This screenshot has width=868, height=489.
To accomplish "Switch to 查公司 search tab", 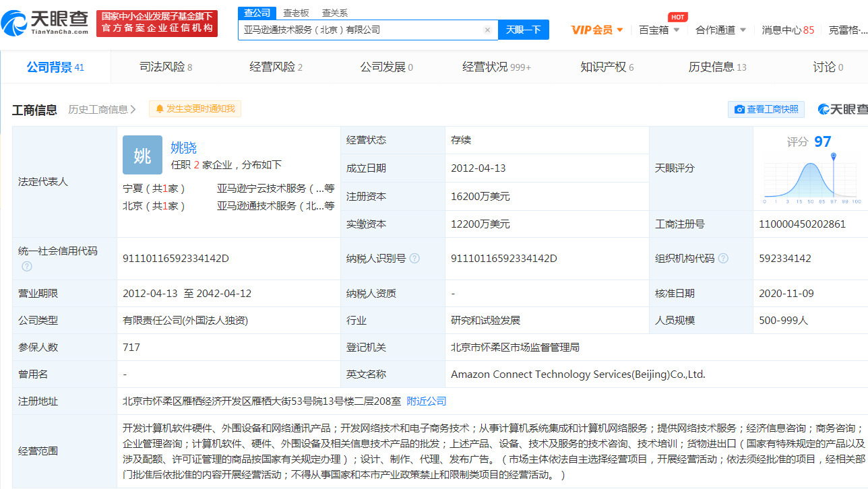I will click(x=257, y=13).
